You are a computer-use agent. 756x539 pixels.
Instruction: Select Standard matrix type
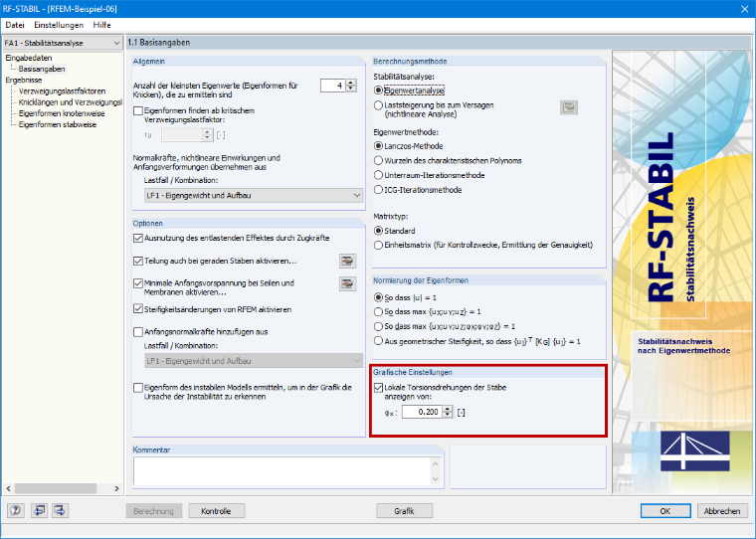tap(378, 231)
